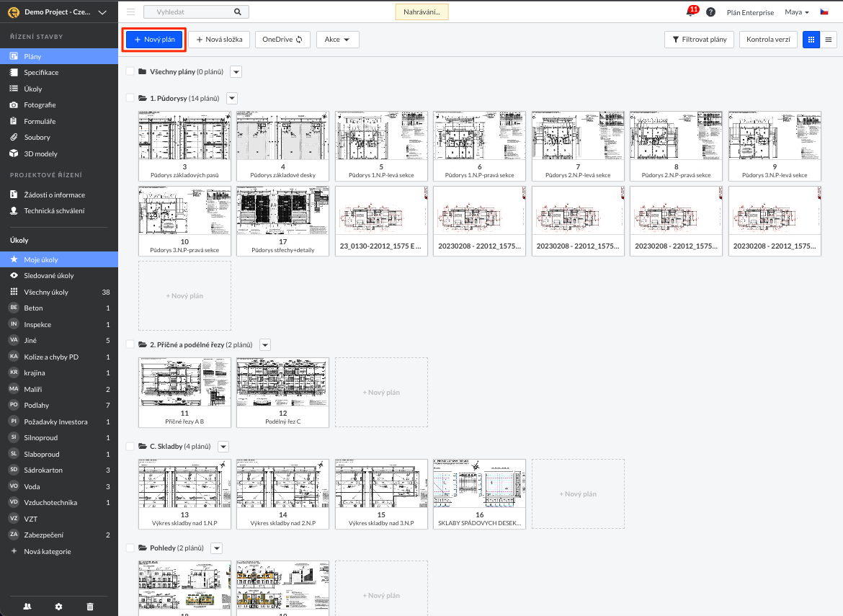Image resolution: width=843 pixels, height=616 pixels.
Task: Click the Úkoly list icon
Action: click(14, 89)
